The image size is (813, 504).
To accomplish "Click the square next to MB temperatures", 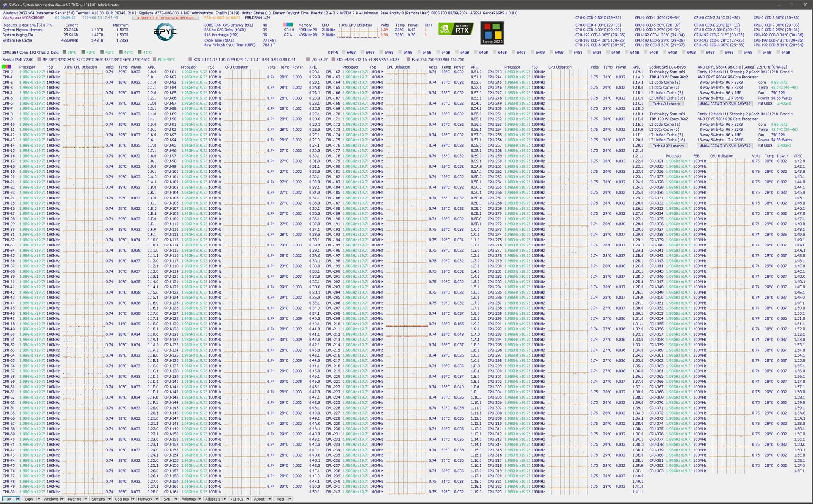I will [39, 60].
